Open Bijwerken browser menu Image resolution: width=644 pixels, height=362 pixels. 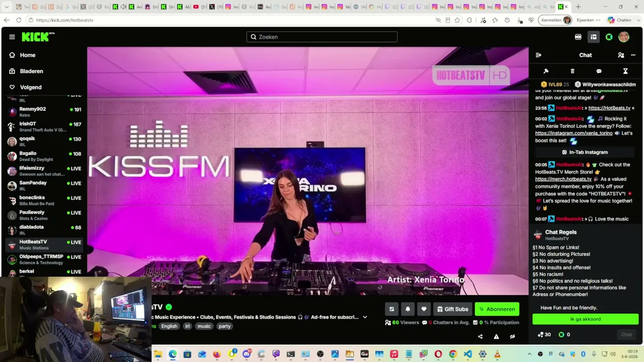tap(589, 20)
